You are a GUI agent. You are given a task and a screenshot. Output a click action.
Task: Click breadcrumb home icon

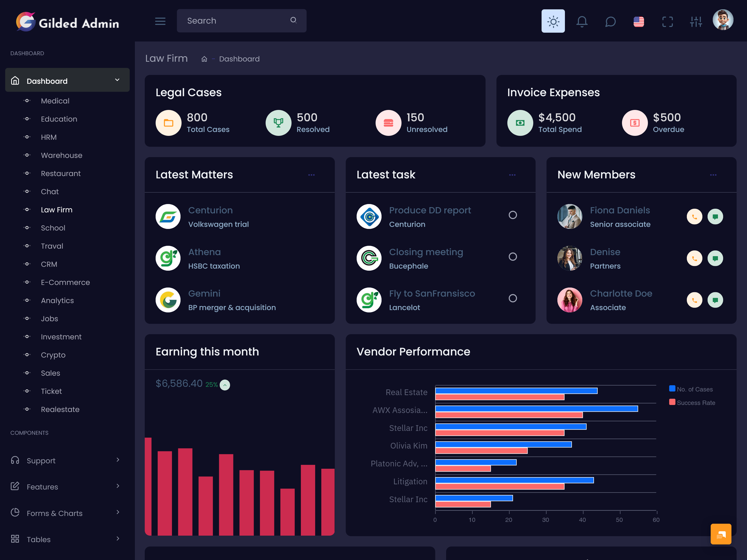[204, 59]
